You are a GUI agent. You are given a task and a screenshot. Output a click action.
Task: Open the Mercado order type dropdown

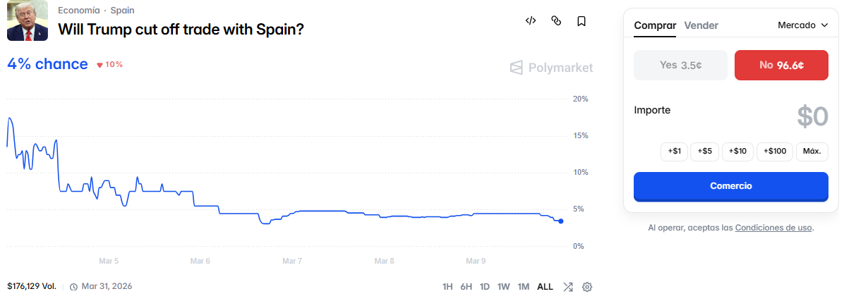click(x=802, y=25)
